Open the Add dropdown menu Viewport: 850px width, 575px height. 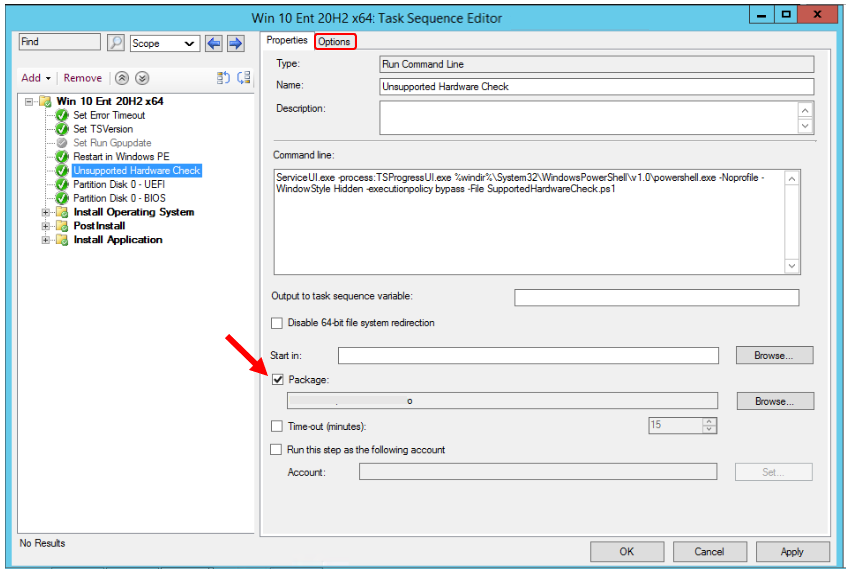(36, 78)
